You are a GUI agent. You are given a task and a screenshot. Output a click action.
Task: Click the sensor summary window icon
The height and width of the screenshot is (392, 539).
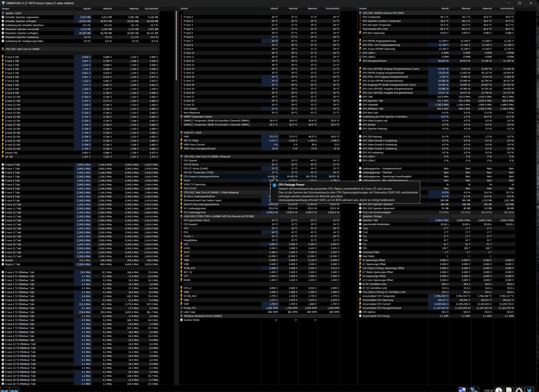coord(462,390)
